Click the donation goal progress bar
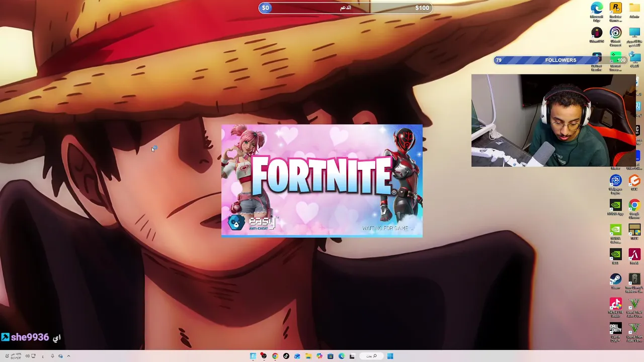 click(345, 8)
